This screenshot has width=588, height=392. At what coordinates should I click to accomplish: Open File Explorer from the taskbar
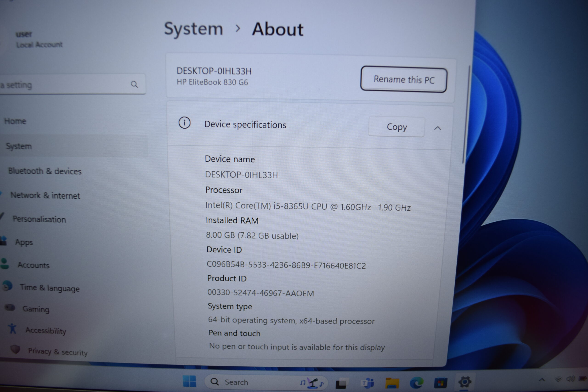point(392,383)
